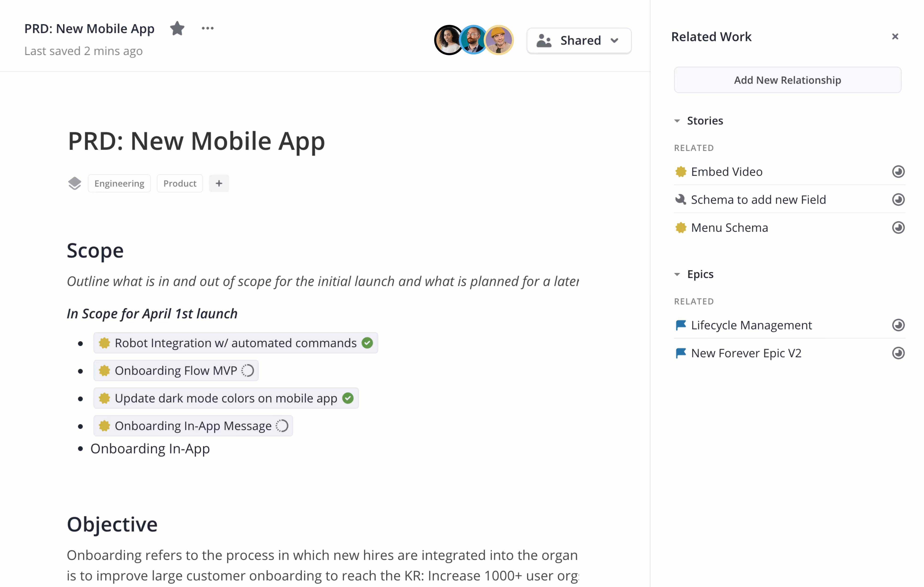Click the dark mode colors green checkmark

(x=348, y=398)
